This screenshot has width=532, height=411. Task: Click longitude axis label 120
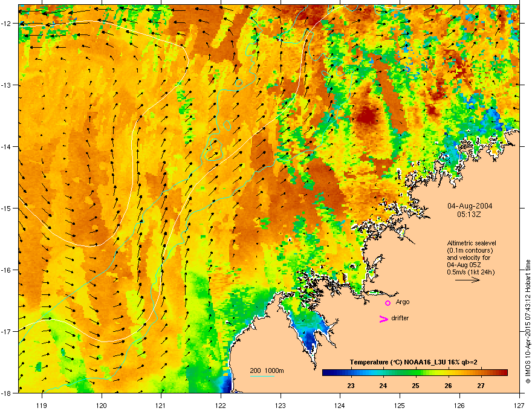click(x=102, y=405)
